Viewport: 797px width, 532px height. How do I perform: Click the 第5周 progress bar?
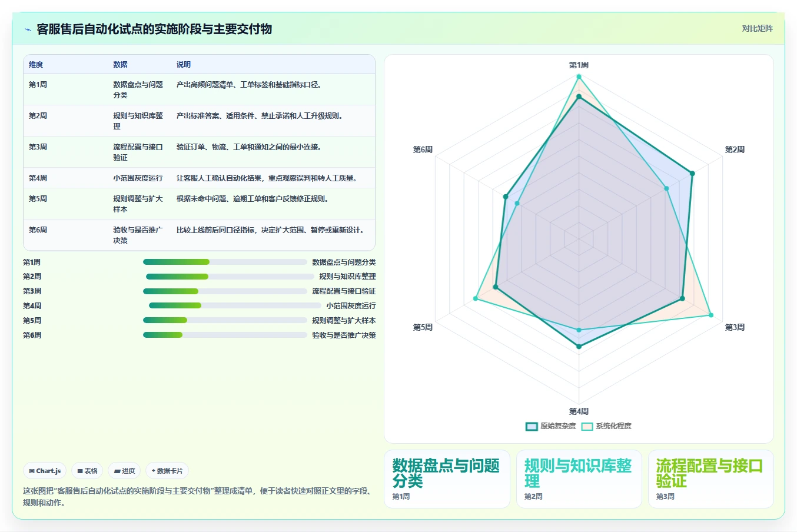tap(225, 320)
